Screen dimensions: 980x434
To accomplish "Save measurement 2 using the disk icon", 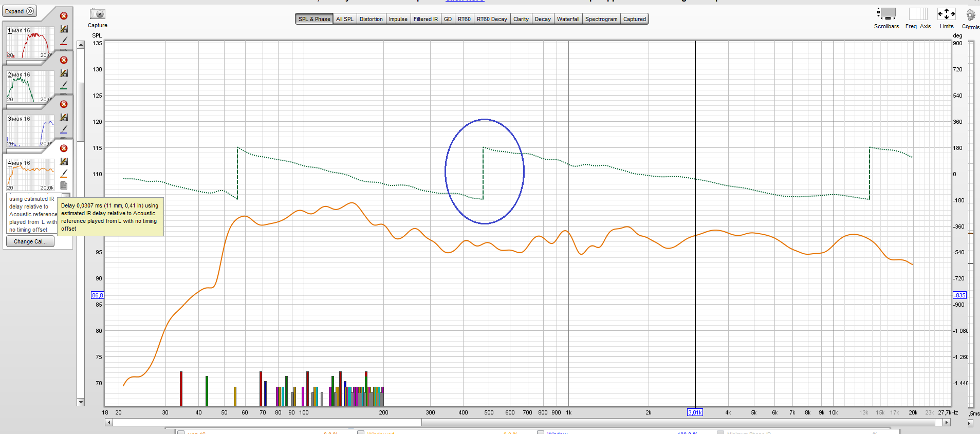I will point(64,73).
